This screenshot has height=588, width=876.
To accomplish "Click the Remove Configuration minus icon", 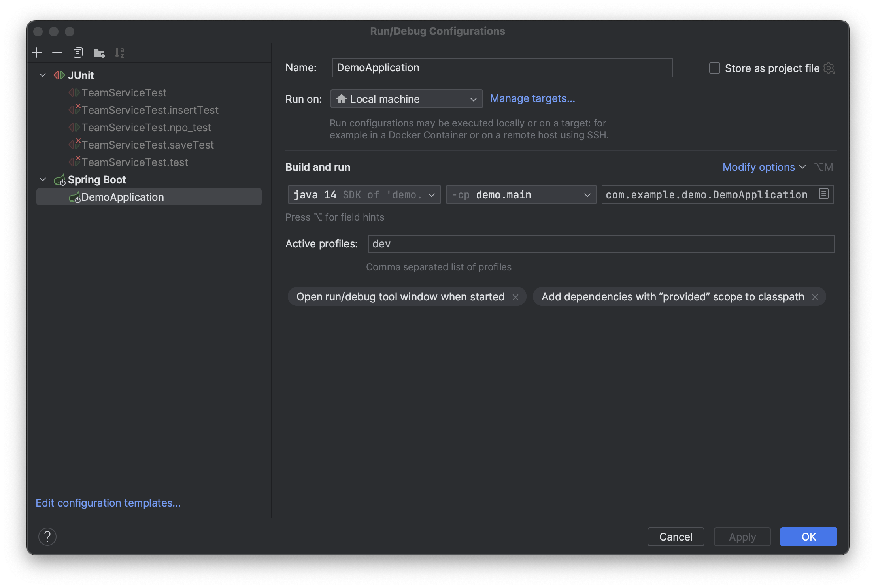I will [57, 53].
